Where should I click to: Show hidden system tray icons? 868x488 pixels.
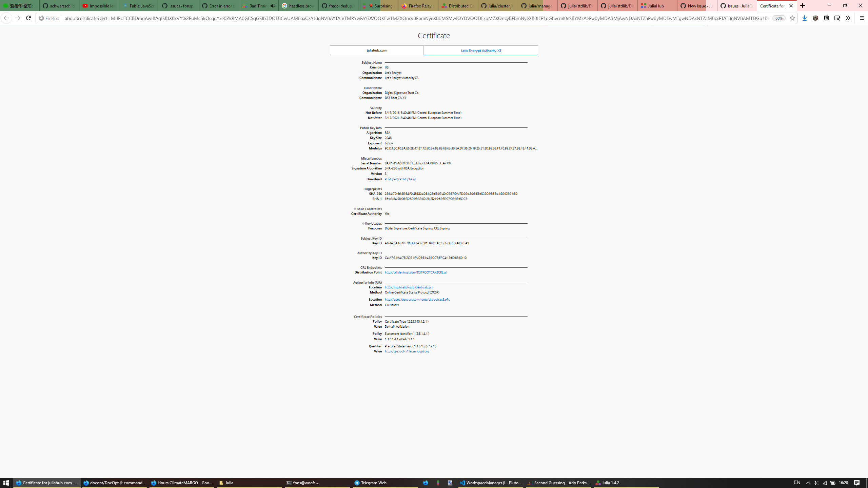point(808,483)
